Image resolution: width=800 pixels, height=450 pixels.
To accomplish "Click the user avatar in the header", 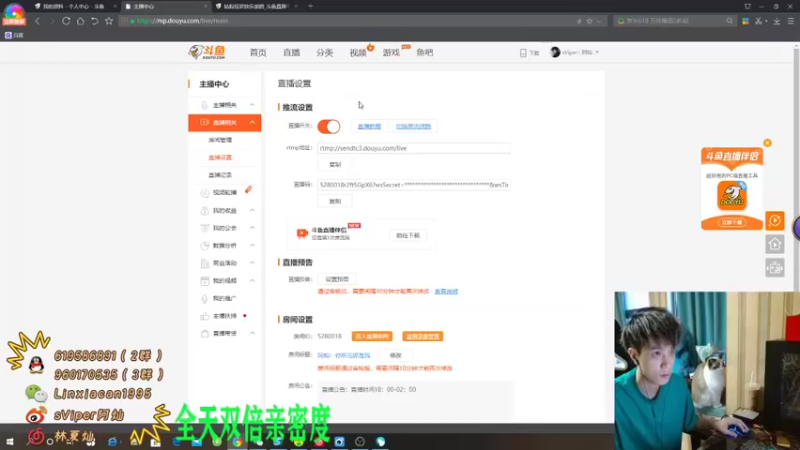I will click(x=555, y=52).
